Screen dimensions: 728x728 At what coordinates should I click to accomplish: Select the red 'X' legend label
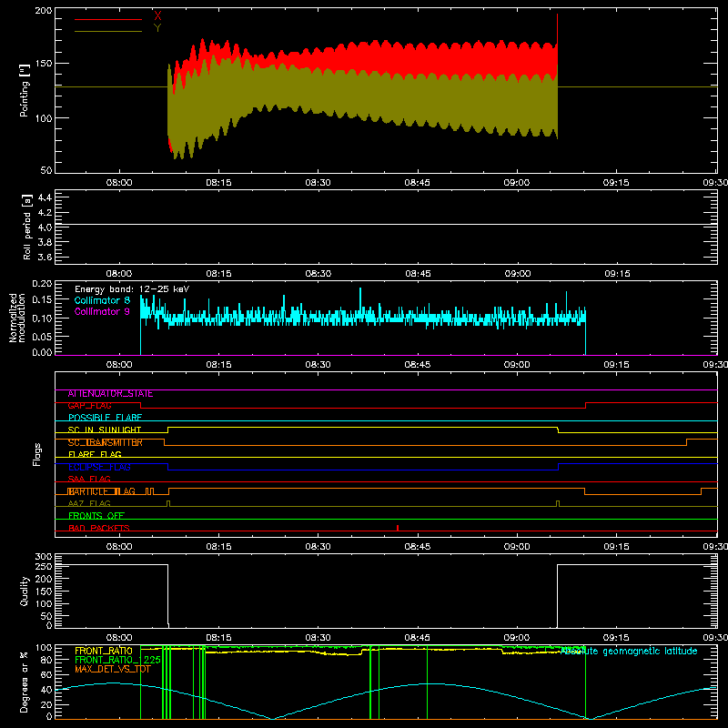(157, 16)
